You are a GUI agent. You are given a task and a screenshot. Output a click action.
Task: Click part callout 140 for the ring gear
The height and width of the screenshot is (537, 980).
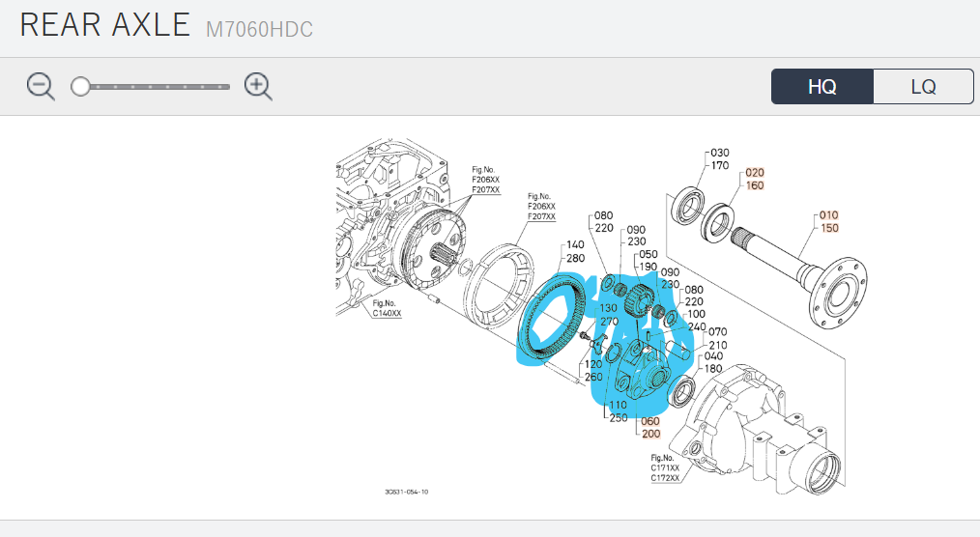pyautogui.click(x=575, y=245)
